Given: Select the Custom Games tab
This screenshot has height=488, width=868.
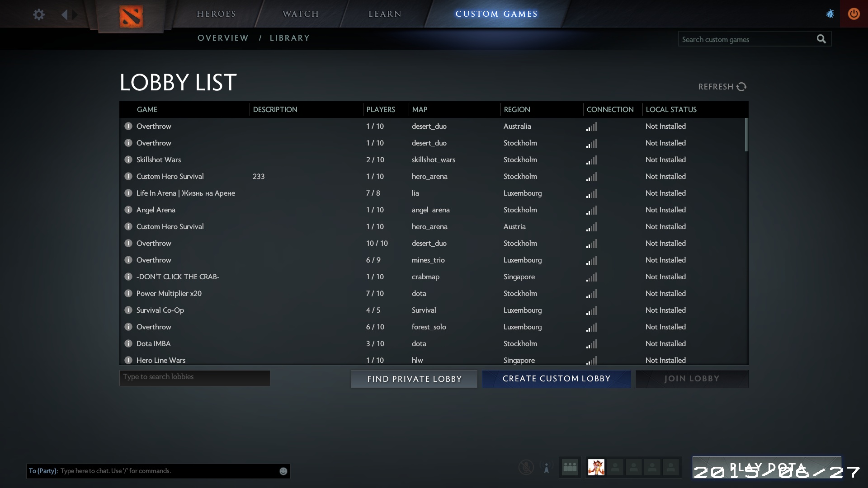Looking at the screenshot, I should 496,14.
